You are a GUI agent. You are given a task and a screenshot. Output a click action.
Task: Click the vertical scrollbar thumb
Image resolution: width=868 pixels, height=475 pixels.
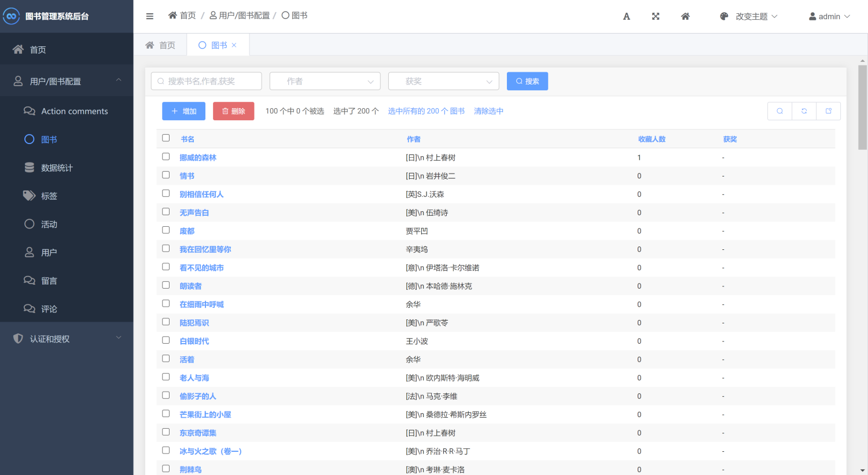863,107
